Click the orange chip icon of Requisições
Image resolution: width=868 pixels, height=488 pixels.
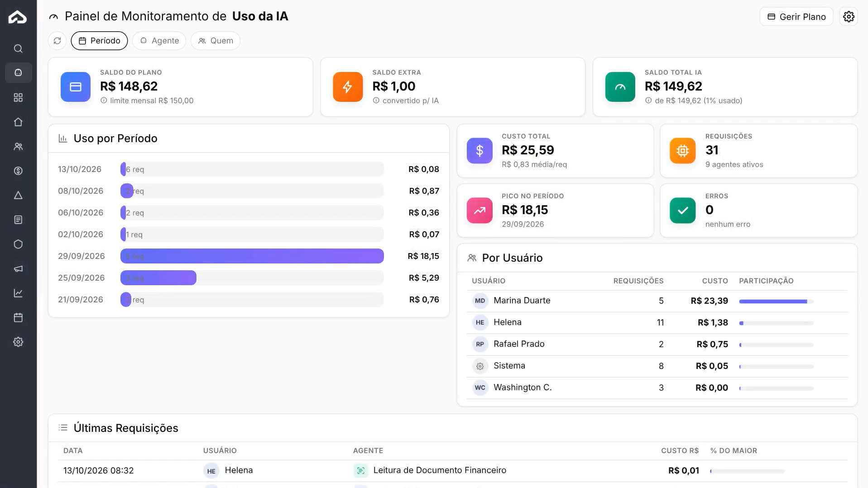click(683, 151)
